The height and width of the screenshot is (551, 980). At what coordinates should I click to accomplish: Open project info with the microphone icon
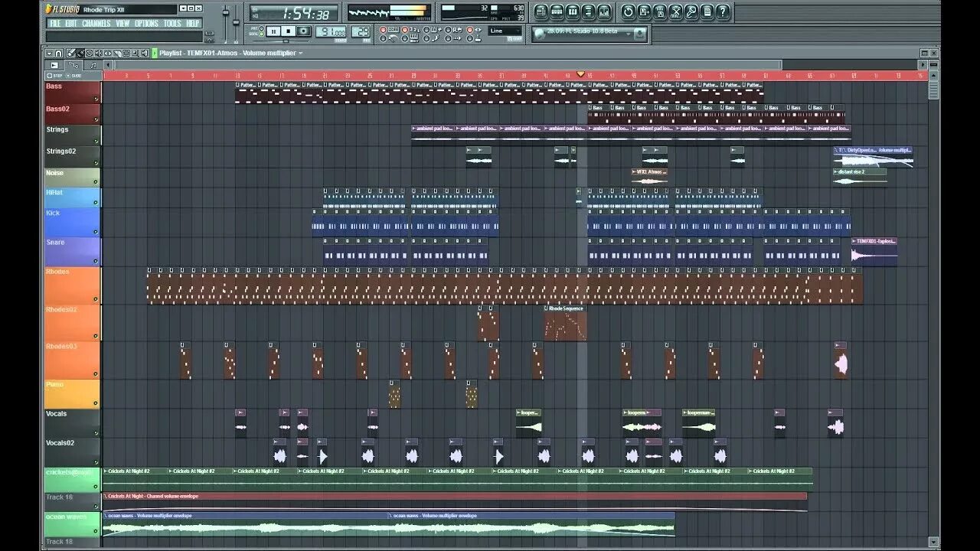[x=691, y=11]
